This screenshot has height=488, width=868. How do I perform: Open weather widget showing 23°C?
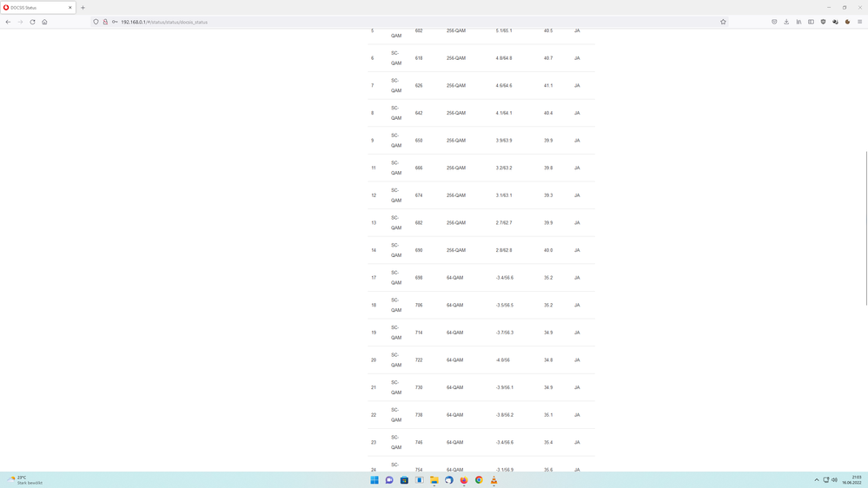tap(25, 479)
